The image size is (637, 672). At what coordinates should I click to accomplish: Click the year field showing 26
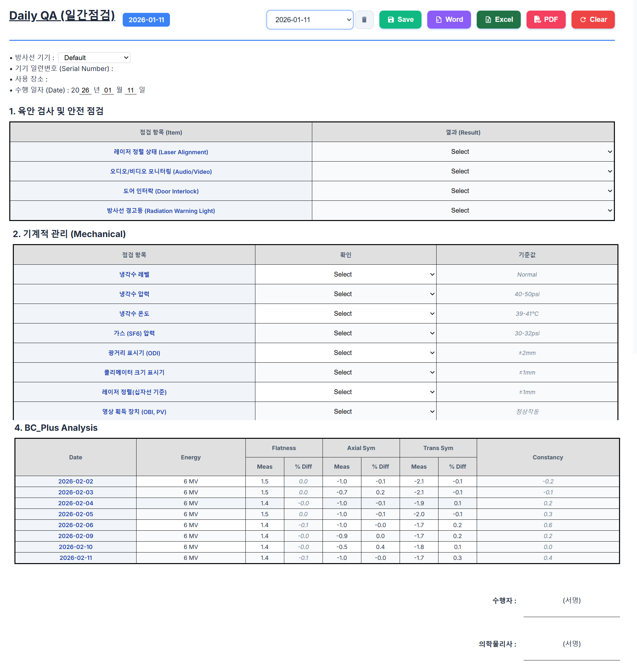click(85, 90)
